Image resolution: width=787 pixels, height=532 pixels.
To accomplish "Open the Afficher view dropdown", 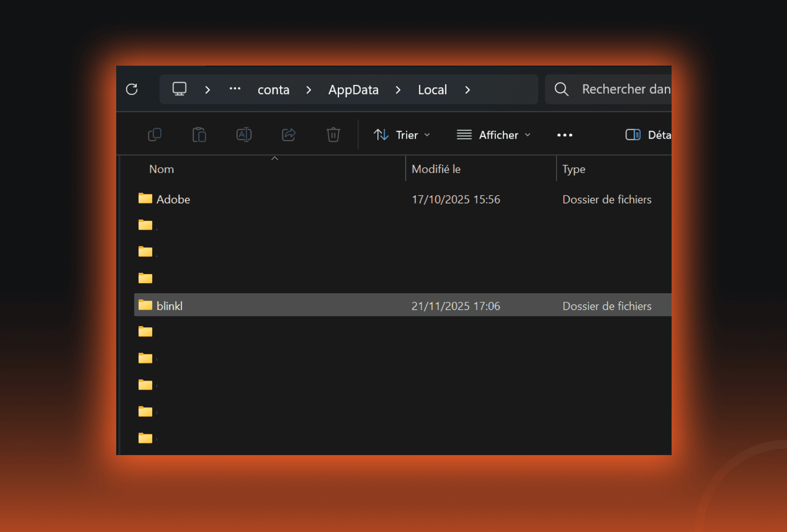I will pyautogui.click(x=494, y=135).
